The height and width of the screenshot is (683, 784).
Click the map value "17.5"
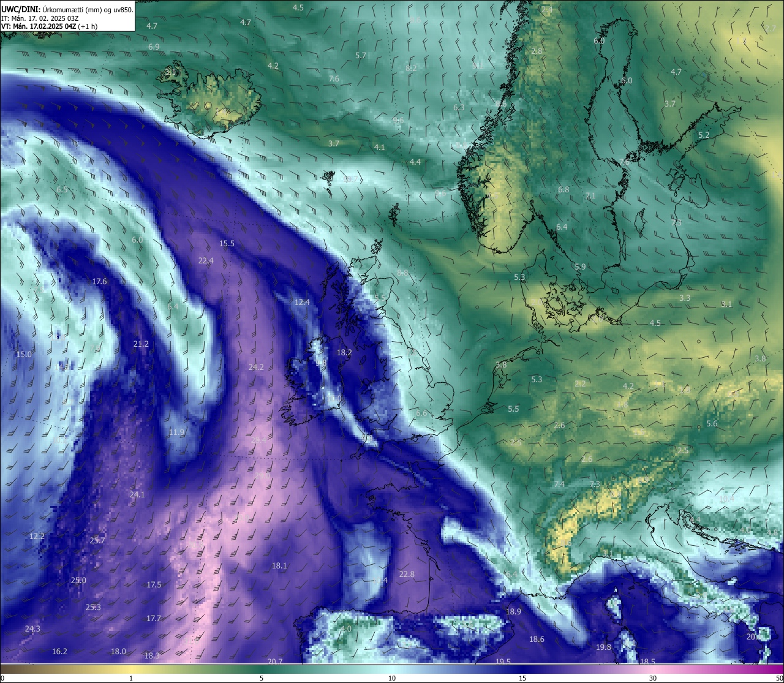pos(154,584)
